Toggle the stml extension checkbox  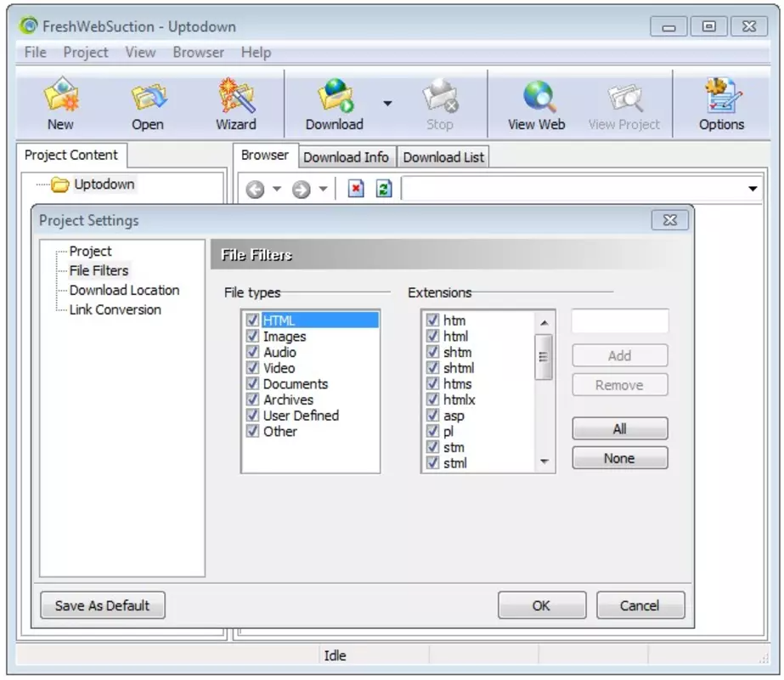coord(432,463)
